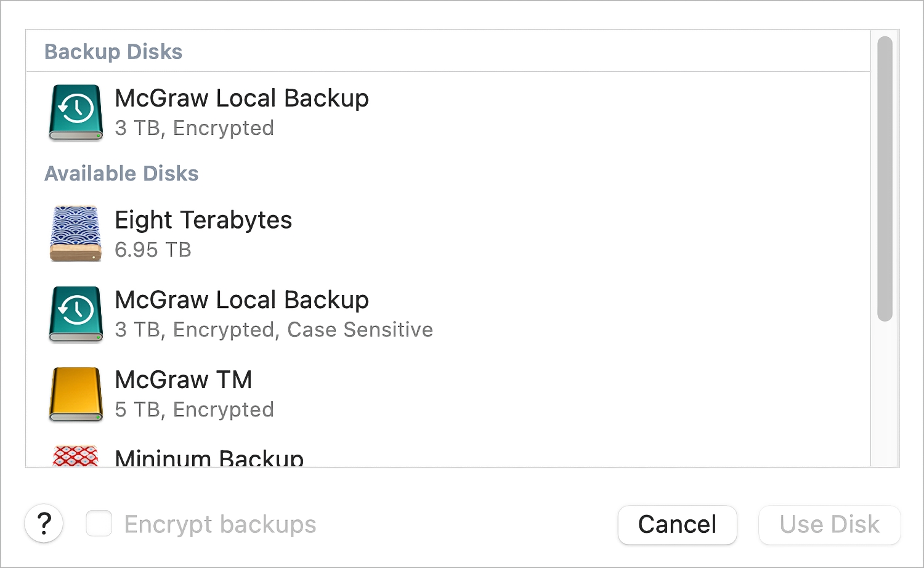Confirm selection with Use Disk button
Screen dimensions: 924x568
pos(829,525)
